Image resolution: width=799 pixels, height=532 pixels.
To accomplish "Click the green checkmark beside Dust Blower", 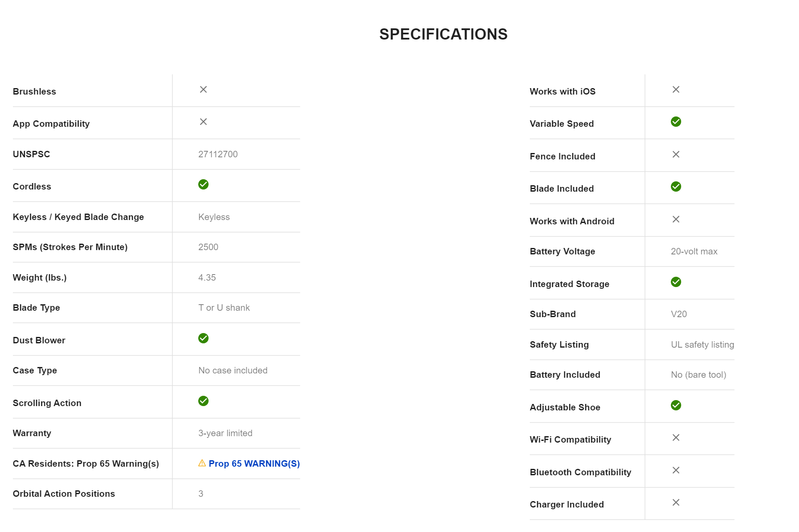I will [203, 338].
